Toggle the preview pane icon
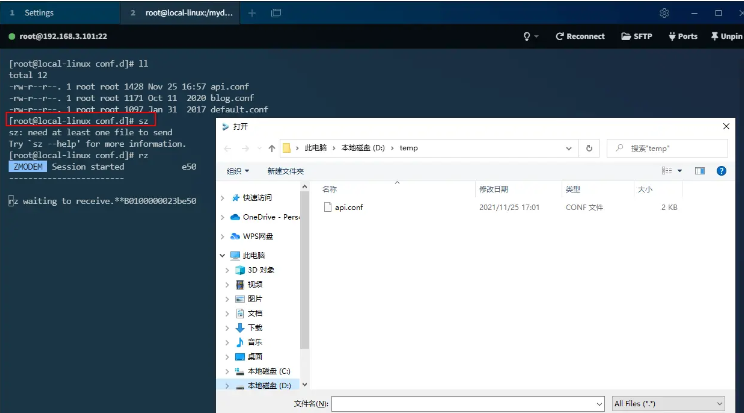Viewport: 744px width, 413px height. 700,171
